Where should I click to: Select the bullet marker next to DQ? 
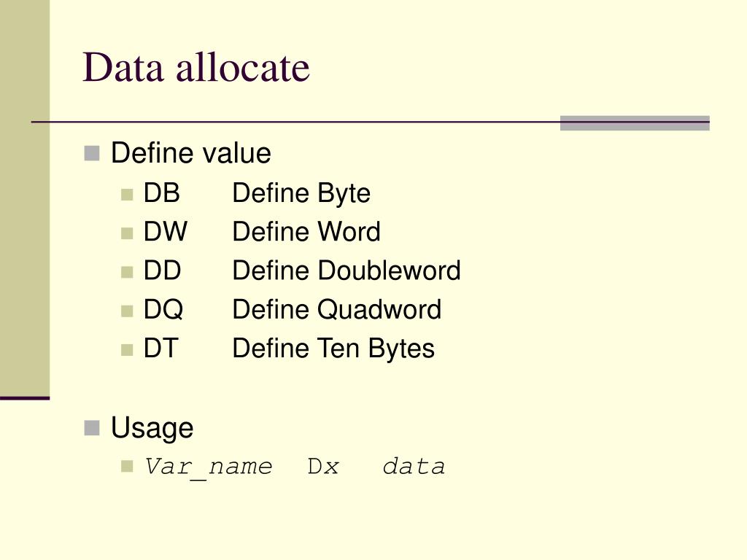(127, 311)
